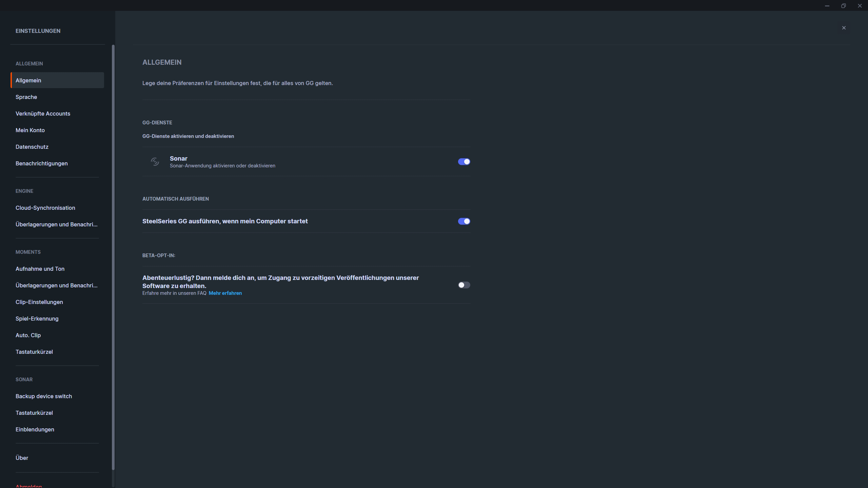Go to Clip-Einstellungen

pos(39,302)
